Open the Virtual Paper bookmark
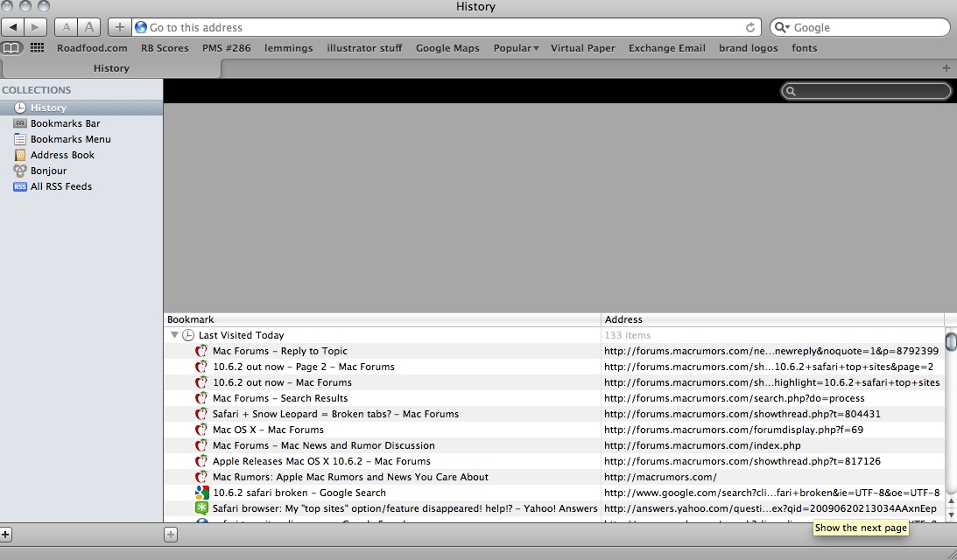 583,48
